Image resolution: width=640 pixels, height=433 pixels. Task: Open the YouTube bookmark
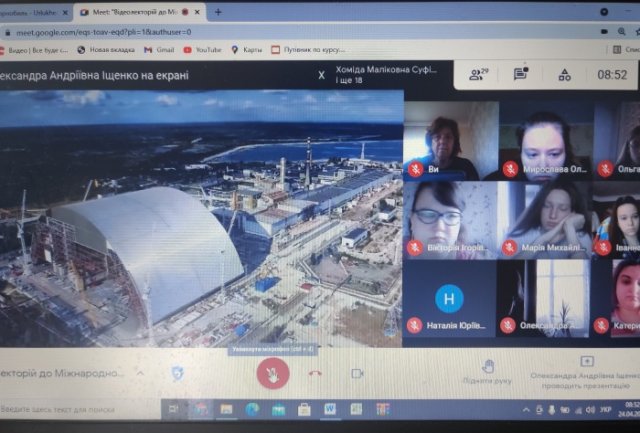[x=202, y=50]
